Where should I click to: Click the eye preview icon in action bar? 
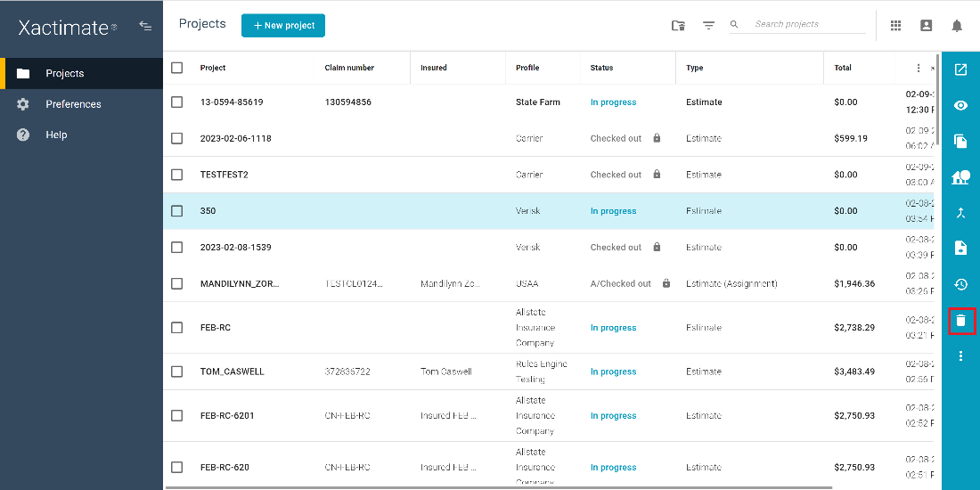coord(960,106)
